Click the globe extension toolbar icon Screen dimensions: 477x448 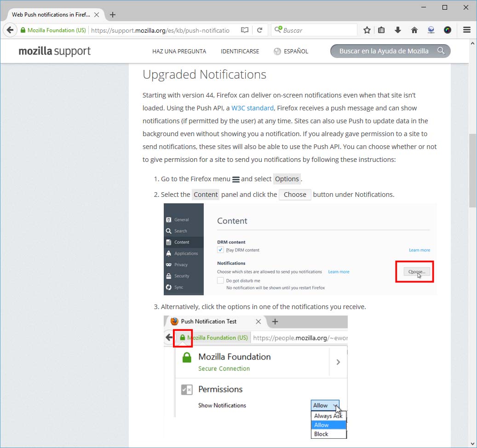pos(431,30)
